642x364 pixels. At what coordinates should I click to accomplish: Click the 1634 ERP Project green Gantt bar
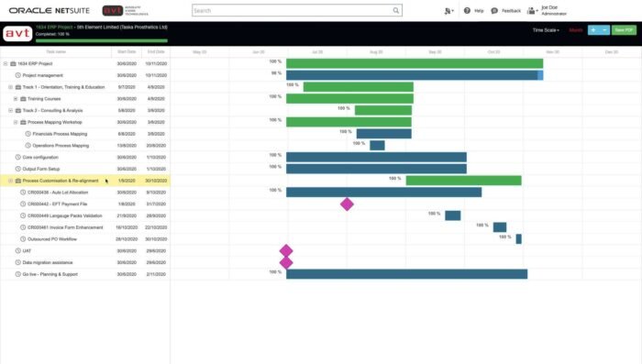point(415,63)
